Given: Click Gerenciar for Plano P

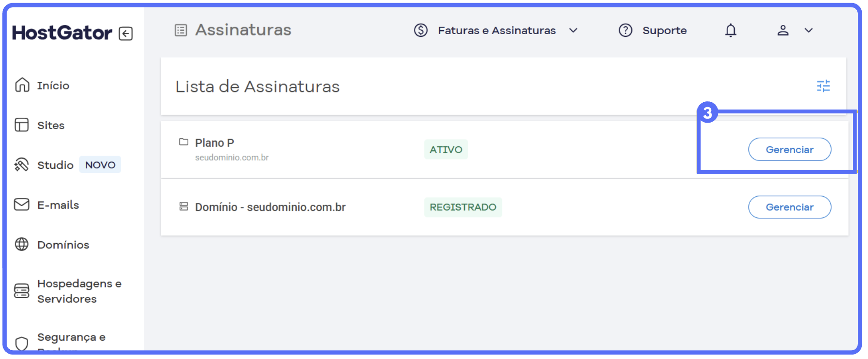Looking at the screenshot, I should [x=789, y=150].
